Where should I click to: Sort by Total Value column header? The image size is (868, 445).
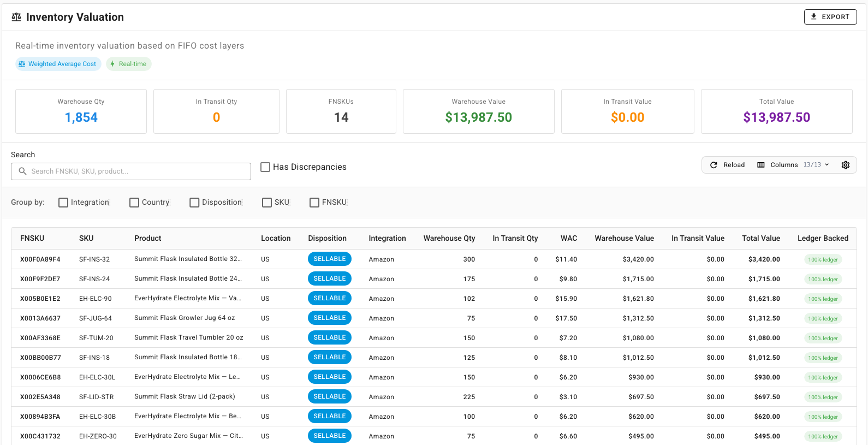[x=761, y=238]
